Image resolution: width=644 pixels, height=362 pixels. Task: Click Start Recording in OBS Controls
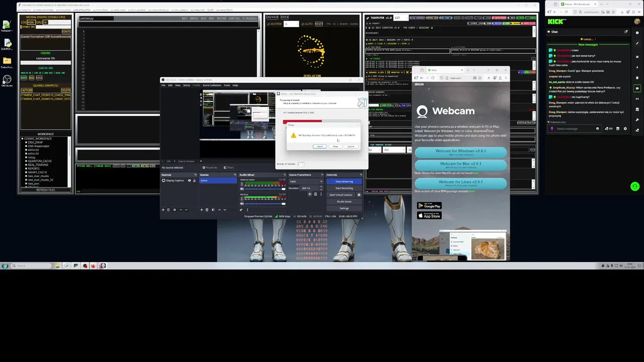(x=344, y=188)
